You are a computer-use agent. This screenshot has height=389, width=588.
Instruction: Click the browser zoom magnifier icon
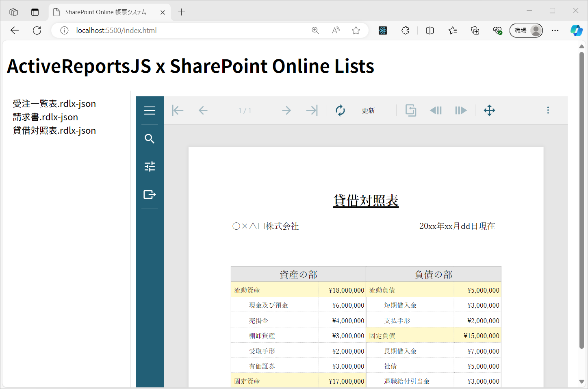coord(315,30)
